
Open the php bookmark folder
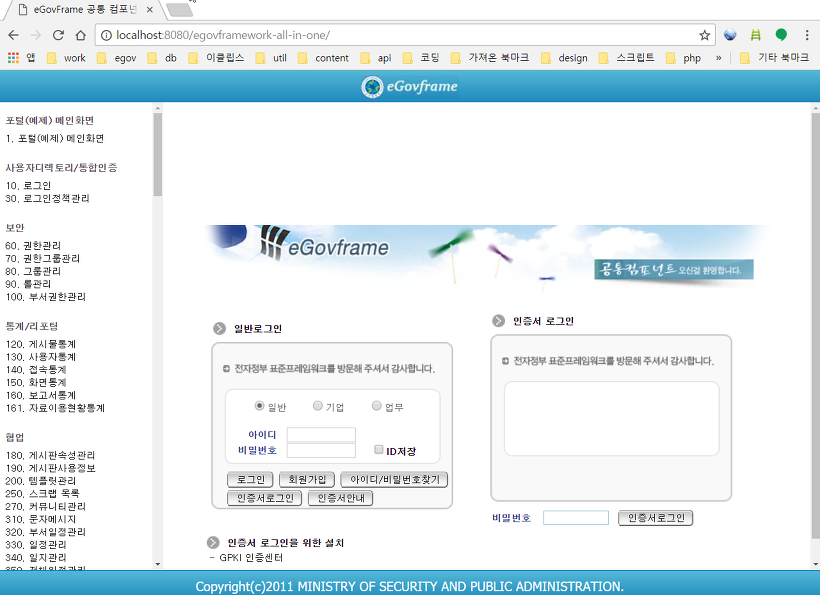[684, 58]
